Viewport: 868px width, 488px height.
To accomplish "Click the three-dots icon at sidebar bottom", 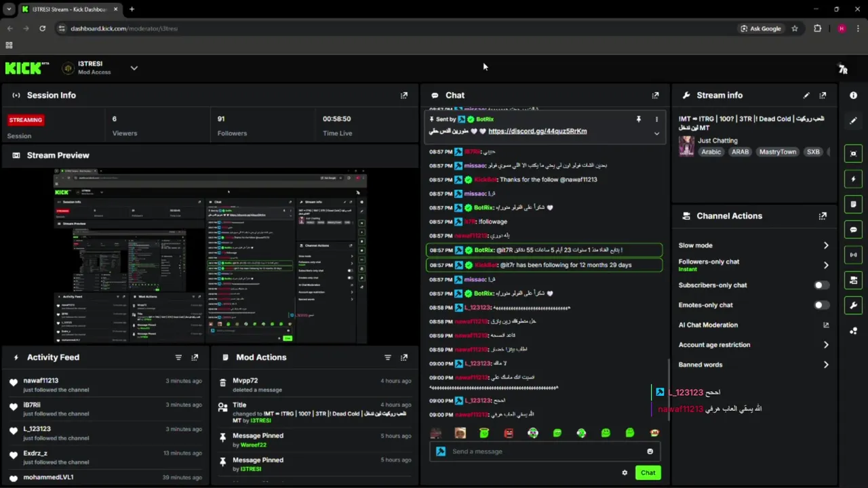I will (x=853, y=331).
